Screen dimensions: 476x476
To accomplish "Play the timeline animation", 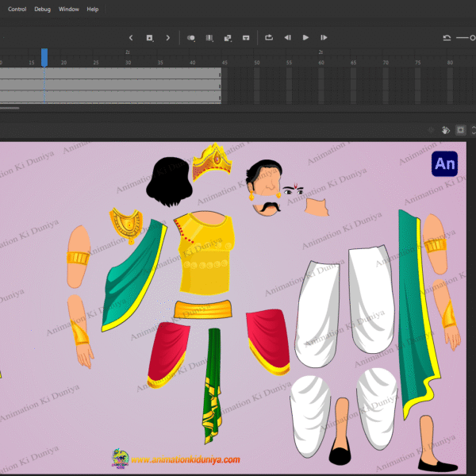I will point(305,37).
